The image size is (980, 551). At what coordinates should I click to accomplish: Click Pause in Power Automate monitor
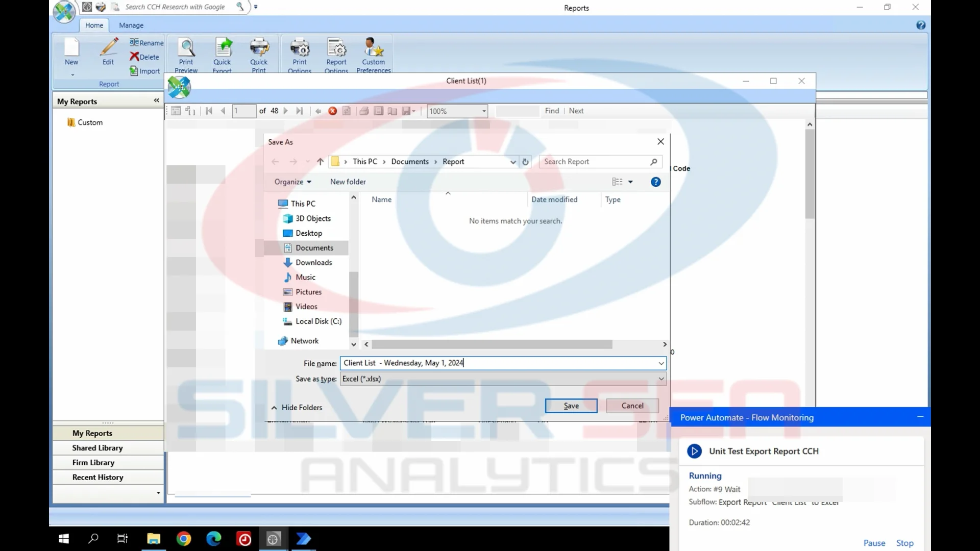click(874, 543)
